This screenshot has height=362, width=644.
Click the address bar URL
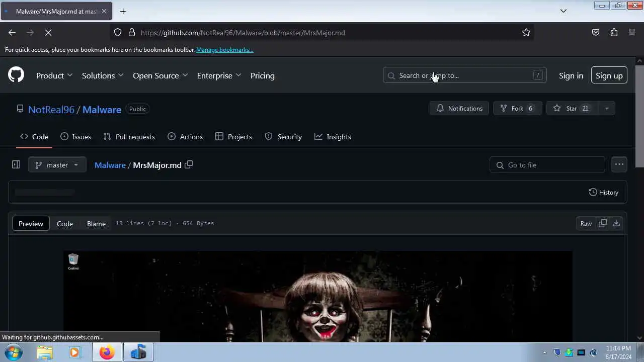(243, 33)
